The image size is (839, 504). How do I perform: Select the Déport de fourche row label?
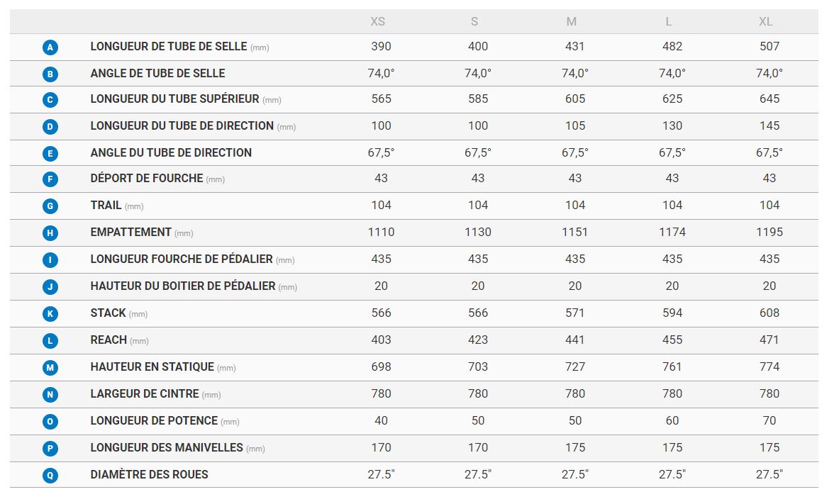click(x=147, y=179)
